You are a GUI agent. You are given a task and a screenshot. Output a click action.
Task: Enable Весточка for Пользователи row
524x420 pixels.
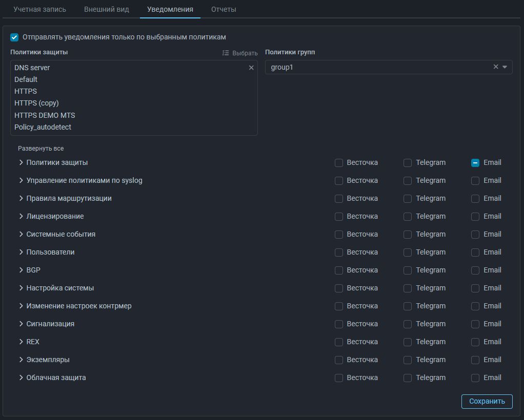[x=339, y=253]
